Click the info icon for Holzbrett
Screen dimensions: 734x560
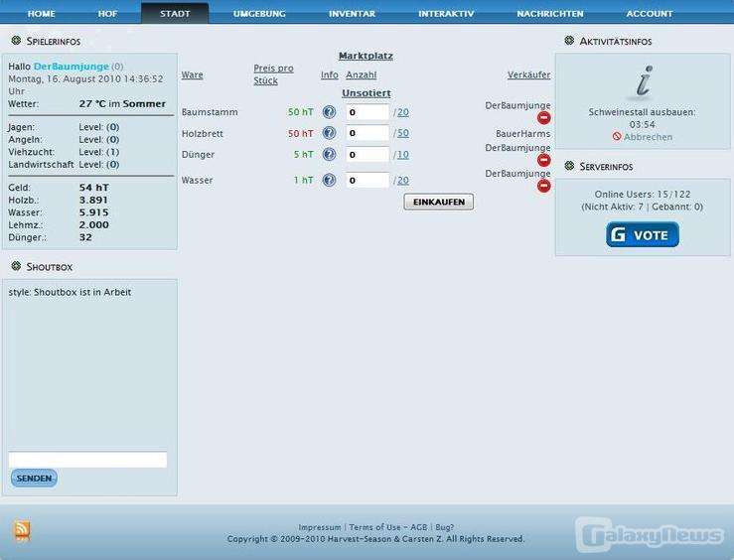[x=329, y=133]
